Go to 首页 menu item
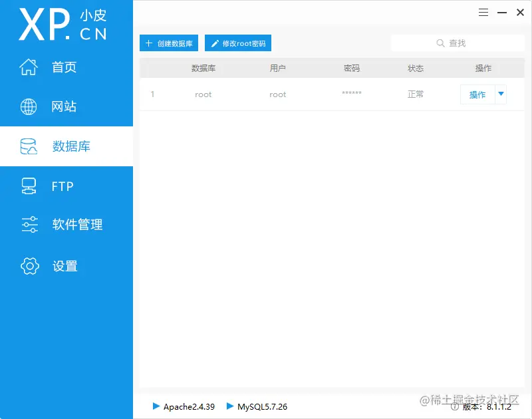This screenshot has width=532, height=419. [66, 67]
